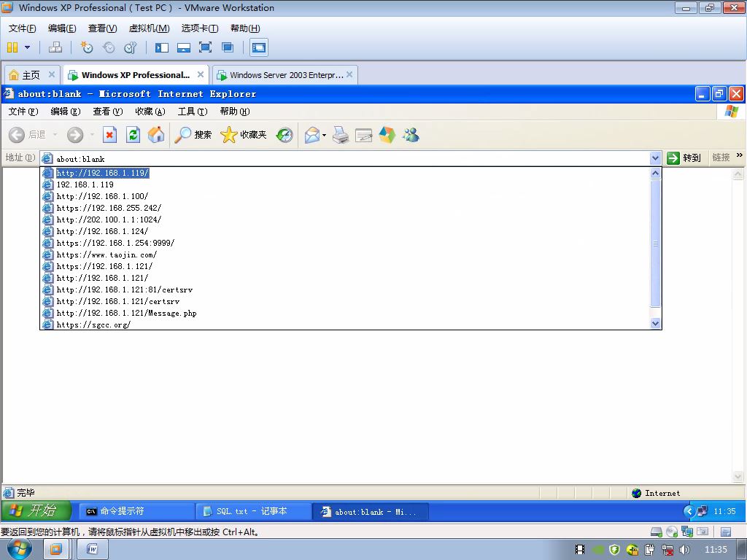Click the host Windows 7 start orb
Image resolution: width=747 pixels, height=560 pixels.
coord(20,550)
